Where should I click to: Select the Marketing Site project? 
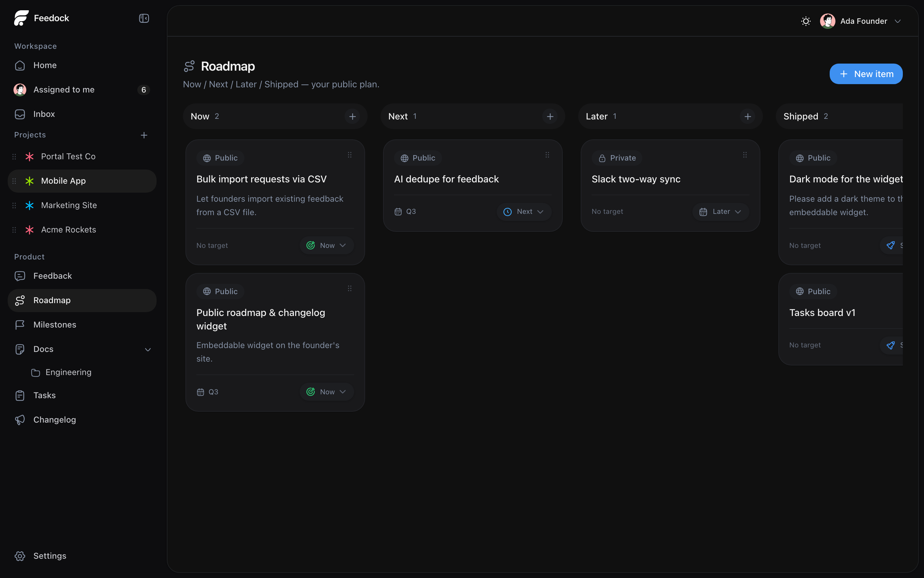[82, 206]
